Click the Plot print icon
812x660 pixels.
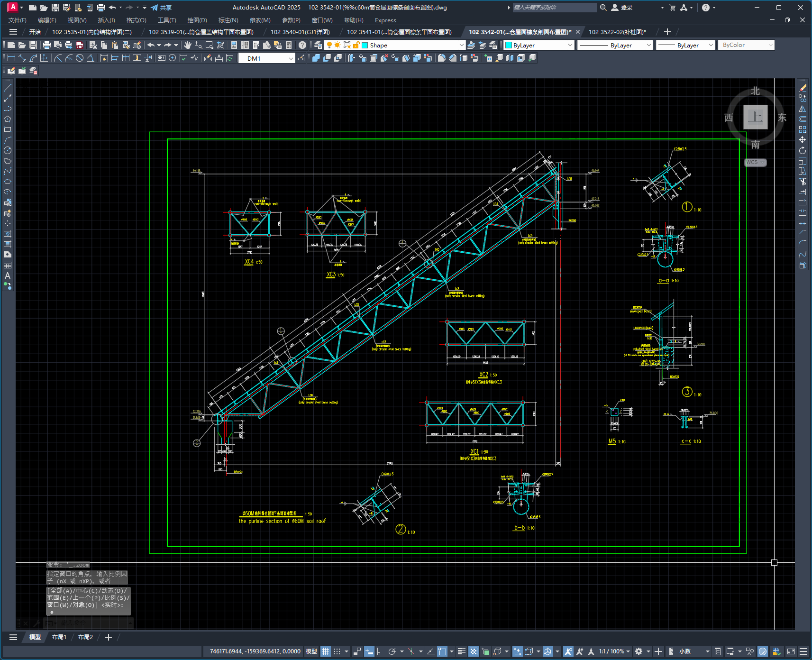[x=46, y=45]
